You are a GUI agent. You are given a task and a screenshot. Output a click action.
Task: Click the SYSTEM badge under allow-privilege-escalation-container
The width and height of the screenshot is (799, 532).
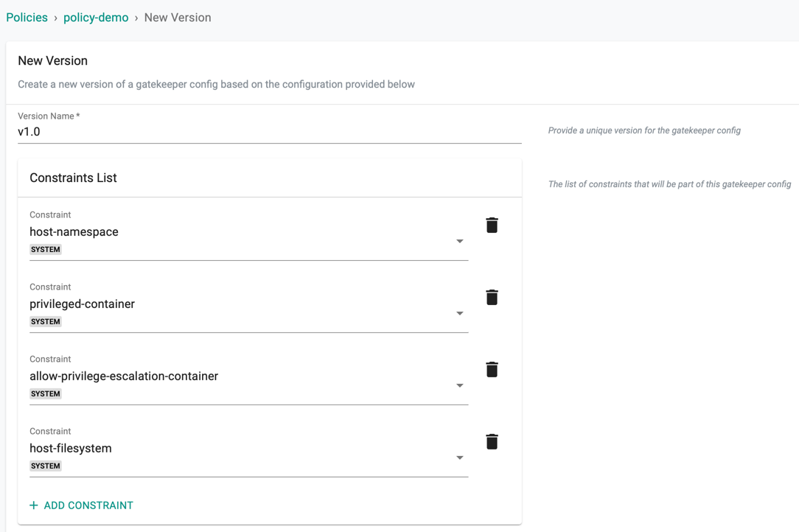pyautogui.click(x=46, y=393)
